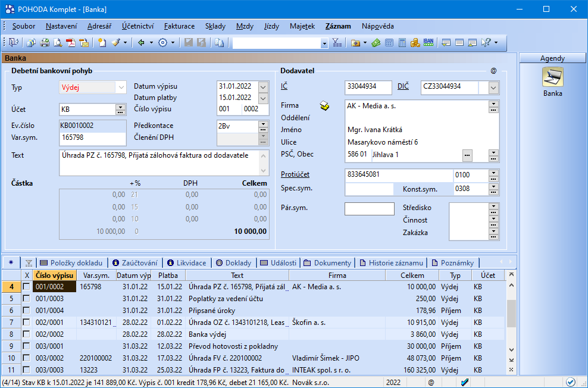The width and height of the screenshot is (588, 388).
Task: Tick the checkbox for Banka výdej row
Action: (x=26, y=334)
